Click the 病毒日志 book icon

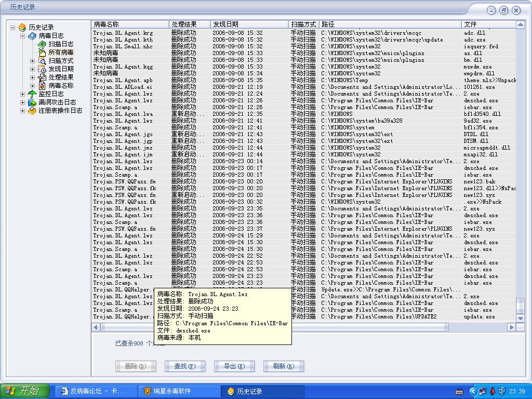(32, 36)
